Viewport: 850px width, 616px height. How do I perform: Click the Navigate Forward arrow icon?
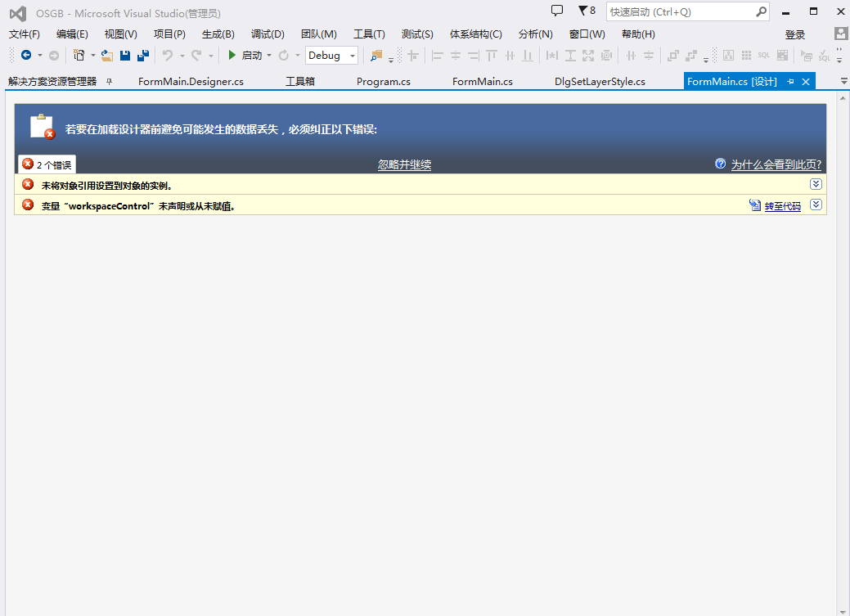point(54,56)
